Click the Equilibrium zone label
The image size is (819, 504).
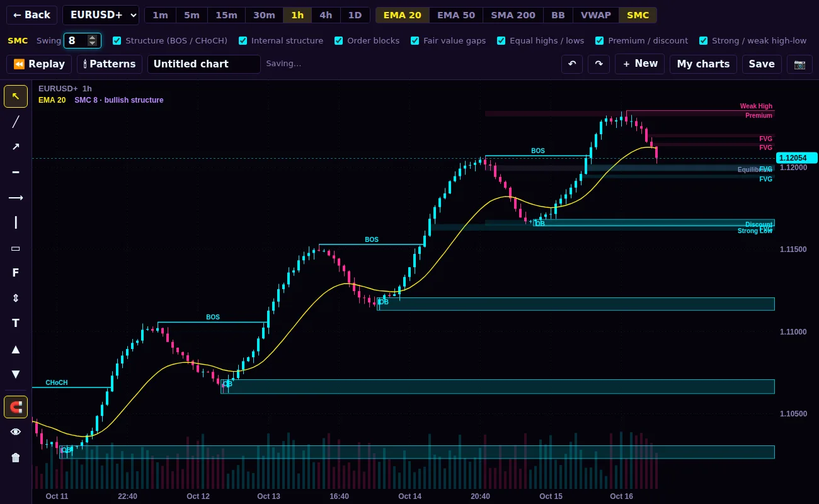coord(755,170)
